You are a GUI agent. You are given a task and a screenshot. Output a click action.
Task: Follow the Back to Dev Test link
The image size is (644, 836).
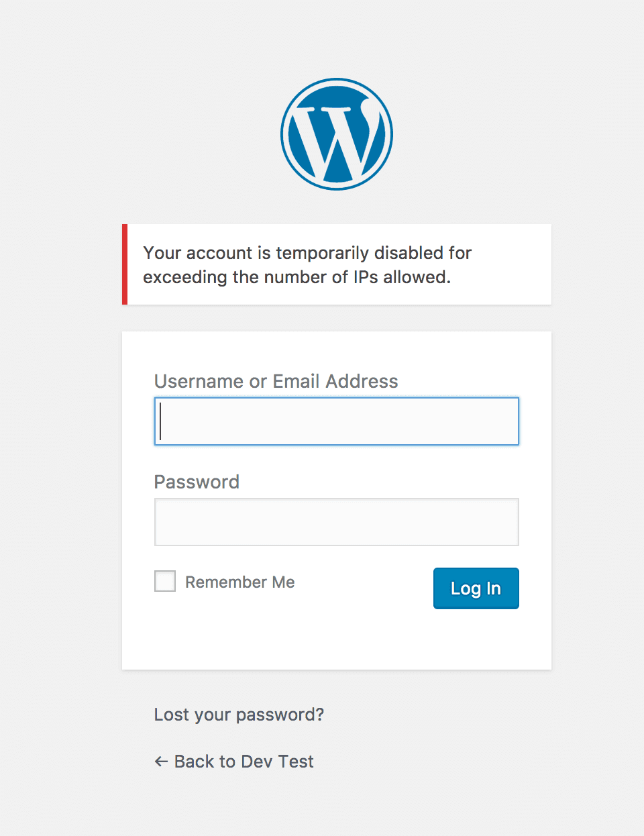[244, 762]
